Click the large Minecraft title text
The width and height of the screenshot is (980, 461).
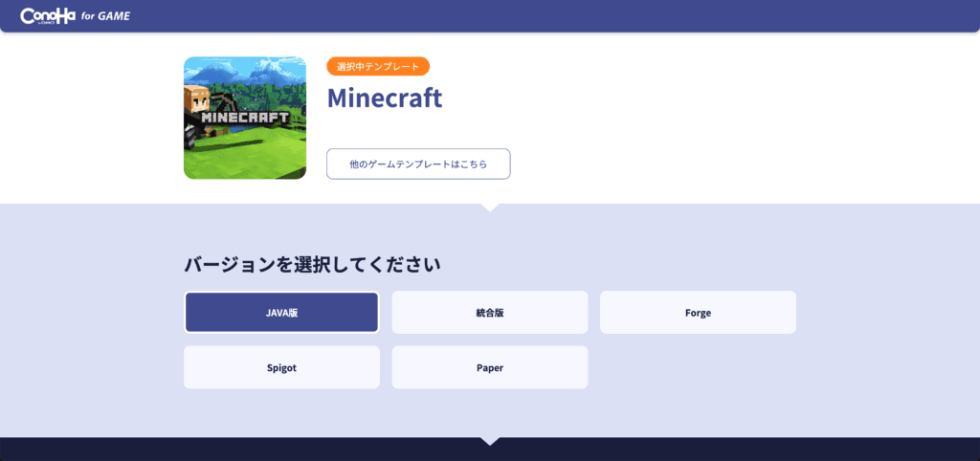coord(385,98)
